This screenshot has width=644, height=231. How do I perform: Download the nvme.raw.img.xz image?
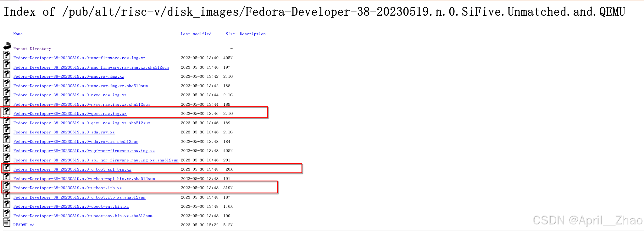point(70,95)
